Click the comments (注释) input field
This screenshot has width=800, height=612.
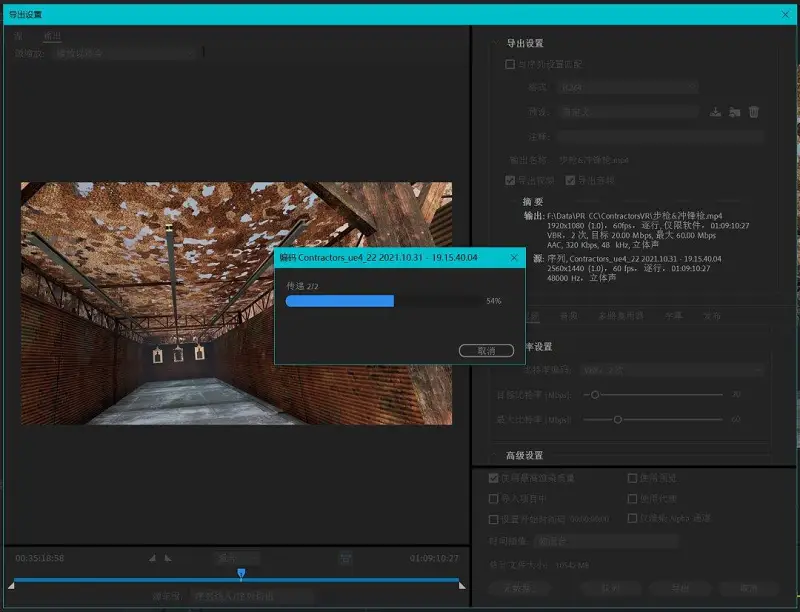coord(660,136)
